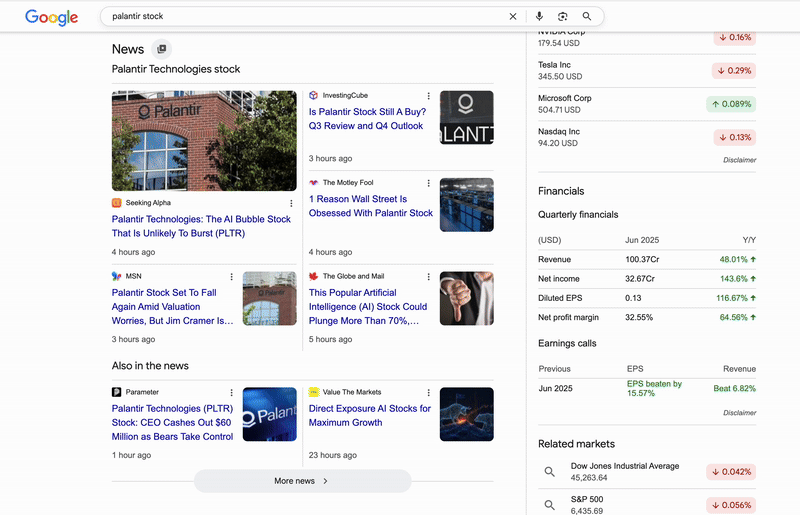Click the thumbs-down thumbnail image
The image size is (800, 515).
coord(466,299)
